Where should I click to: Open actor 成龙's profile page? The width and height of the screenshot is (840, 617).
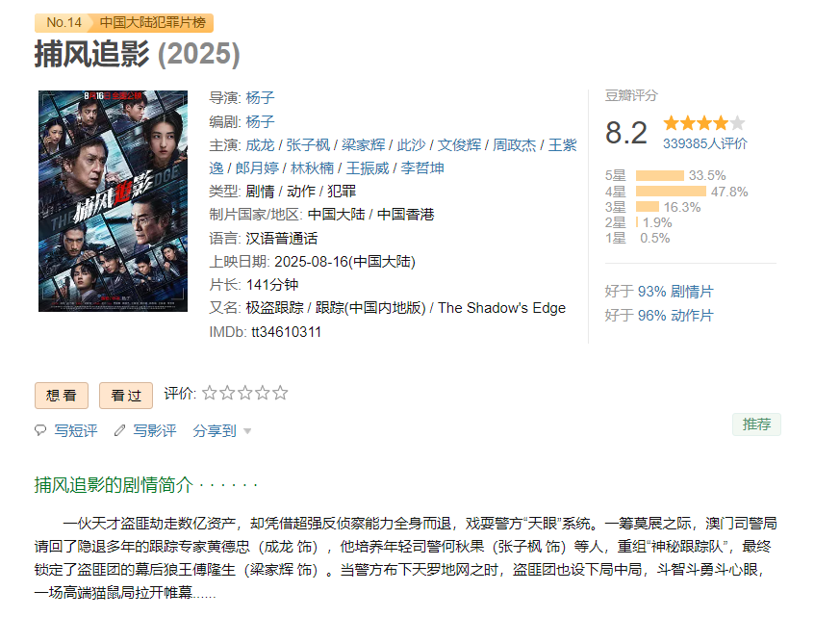260,144
